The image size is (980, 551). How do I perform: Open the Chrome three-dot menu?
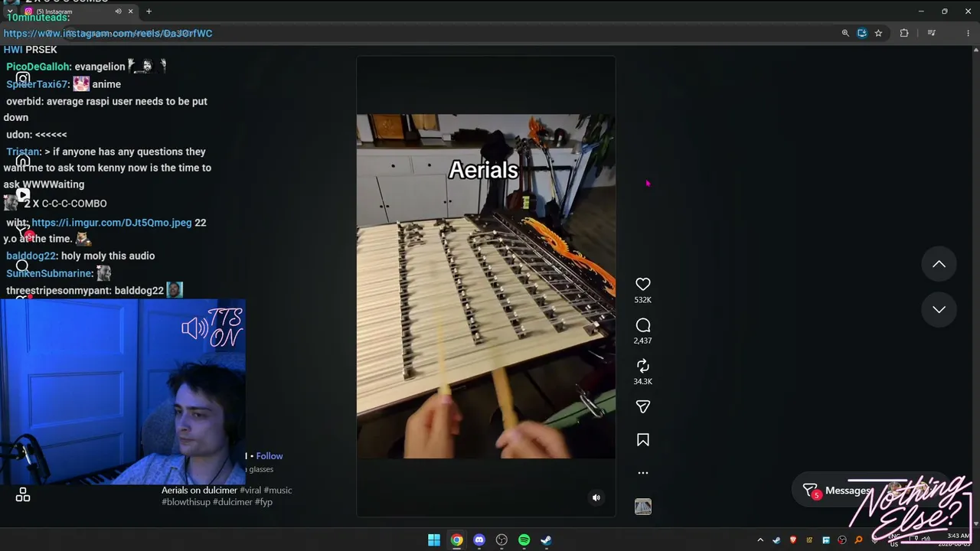968,33
